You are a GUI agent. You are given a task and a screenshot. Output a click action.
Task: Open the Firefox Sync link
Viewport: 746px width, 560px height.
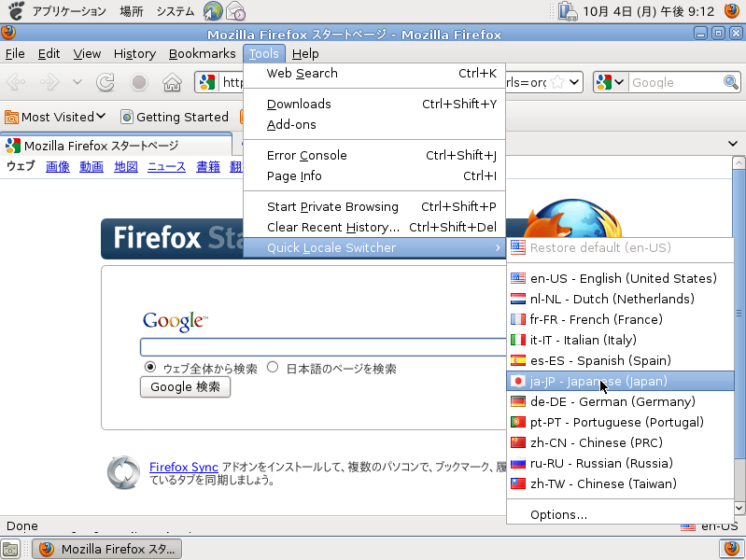(183, 467)
